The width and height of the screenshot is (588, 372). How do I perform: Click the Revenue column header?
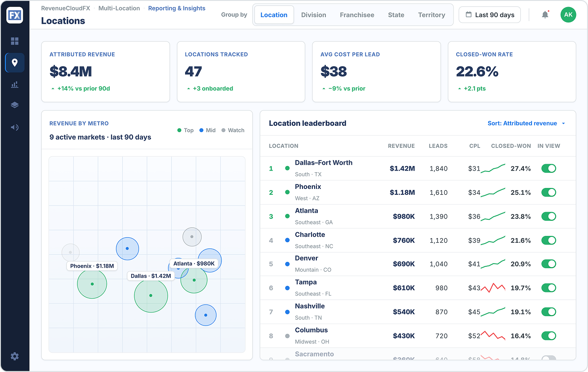402,146
